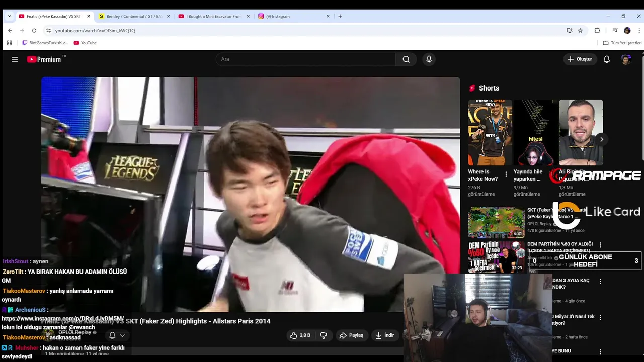Switch to Mini Excavator tab

[214, 16]
